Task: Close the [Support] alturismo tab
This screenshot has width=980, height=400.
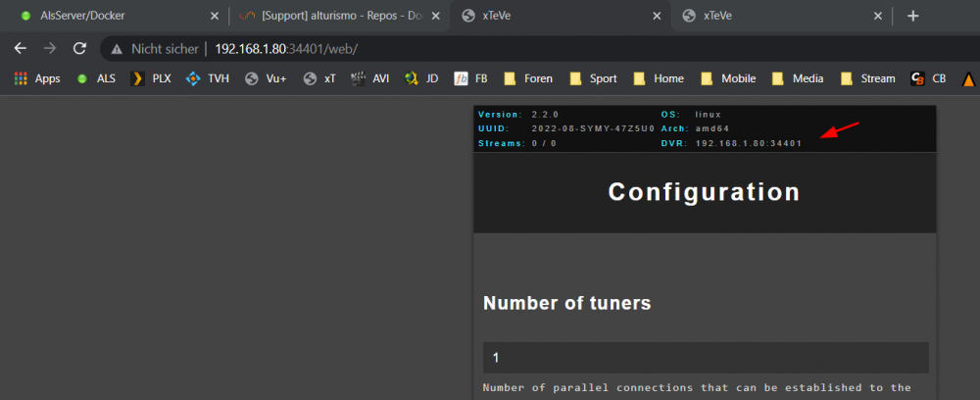Action: (436, 17)
